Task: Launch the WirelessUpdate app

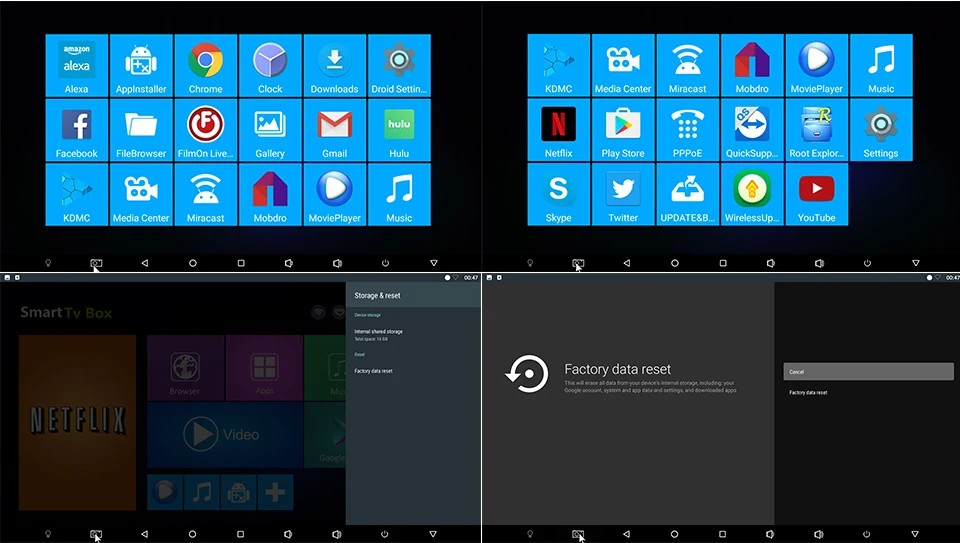Action: (x=752, y=195)
